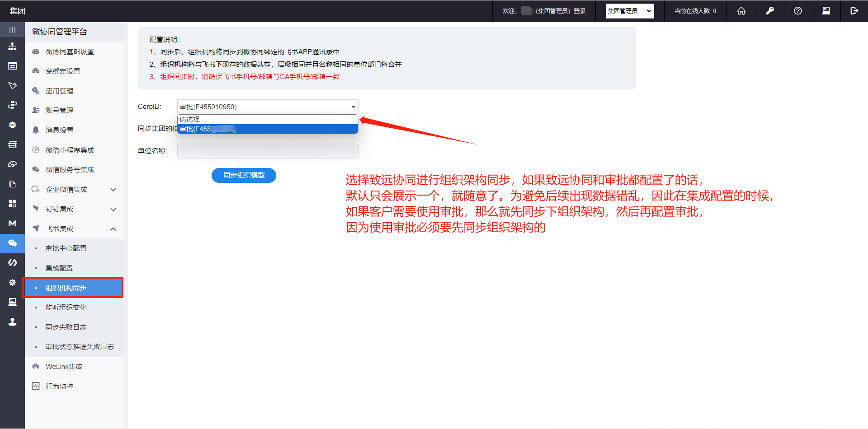Open 消息设置 menu item
Screen dimensions: 868x429
74,131
